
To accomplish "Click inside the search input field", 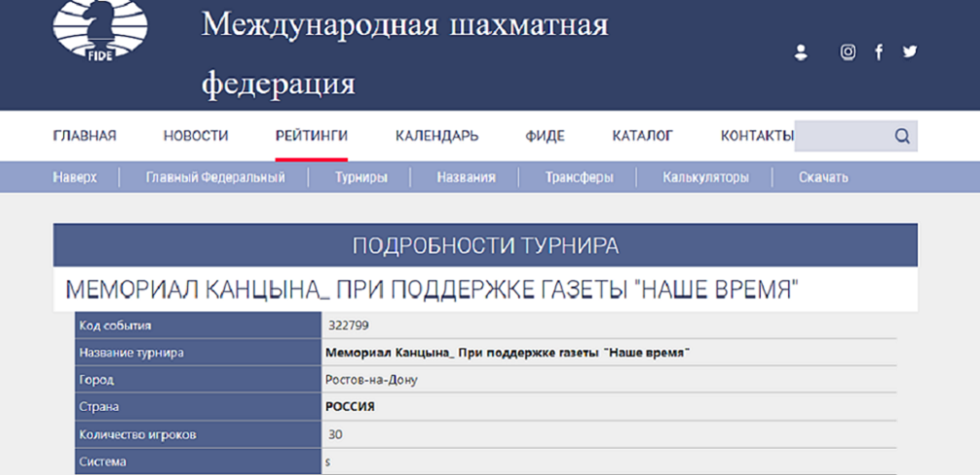I will (x=842, y=136).
